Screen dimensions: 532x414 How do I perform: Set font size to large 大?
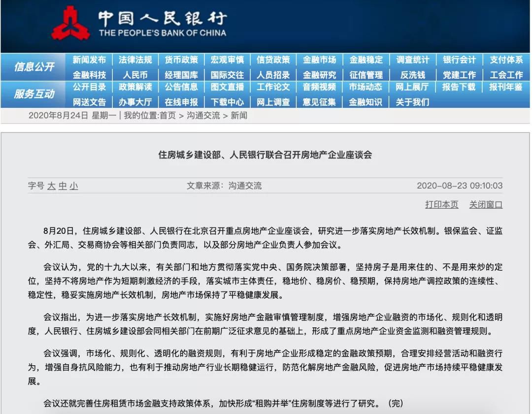point(51,186)
